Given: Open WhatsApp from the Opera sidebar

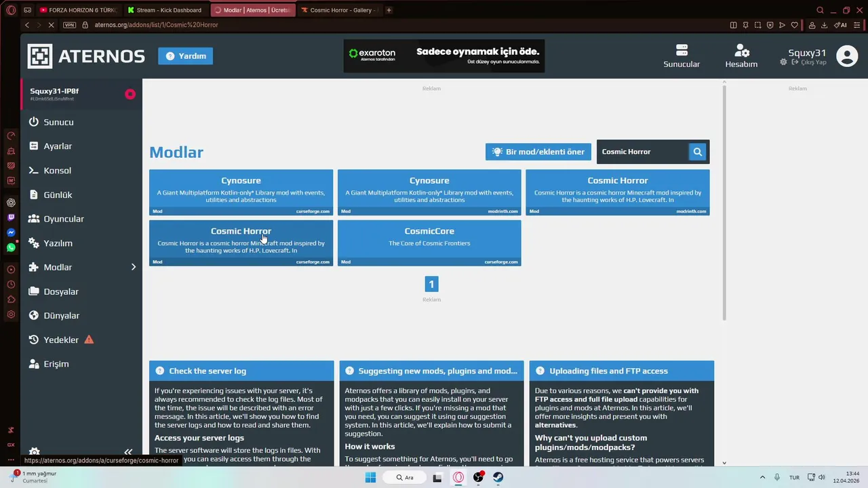Looking at the screenshot, I should pyautogui.click(x=11, y=247).
